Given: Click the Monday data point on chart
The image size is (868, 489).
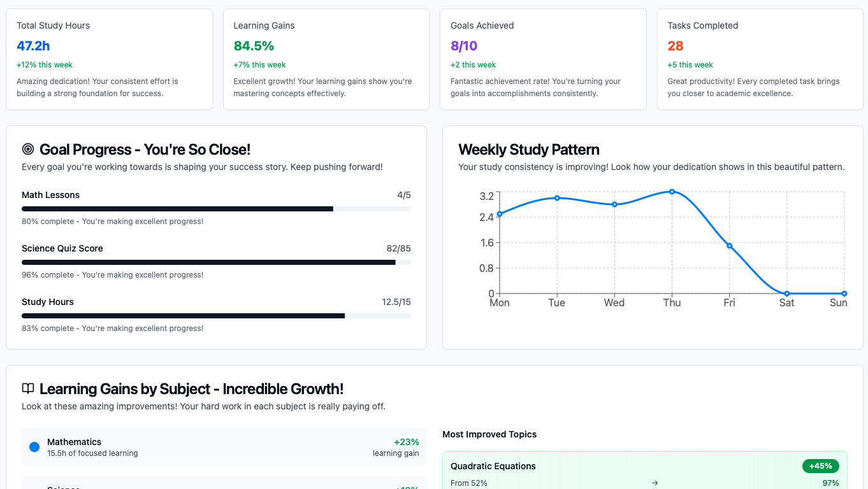Looking at the screenshot, I should (500, 214).
